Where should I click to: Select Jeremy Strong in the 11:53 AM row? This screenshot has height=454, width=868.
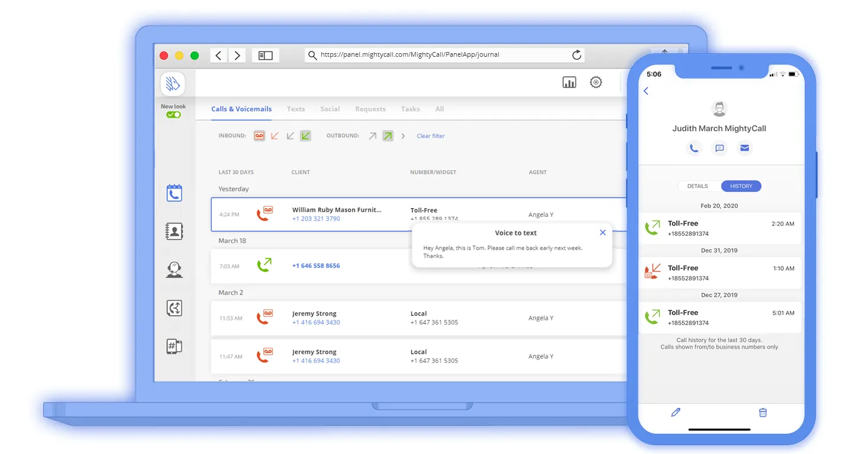click(x=314, y=314)
